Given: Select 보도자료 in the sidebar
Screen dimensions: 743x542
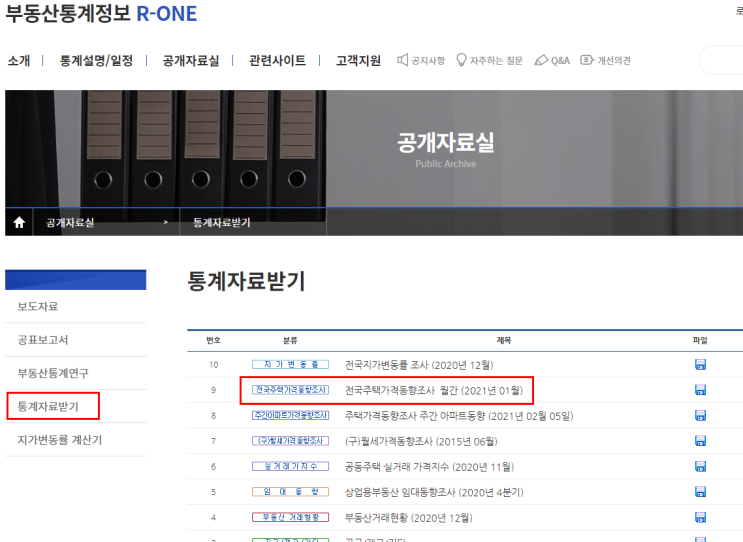Looking at the screenshot, I should [x=38, y=307].
